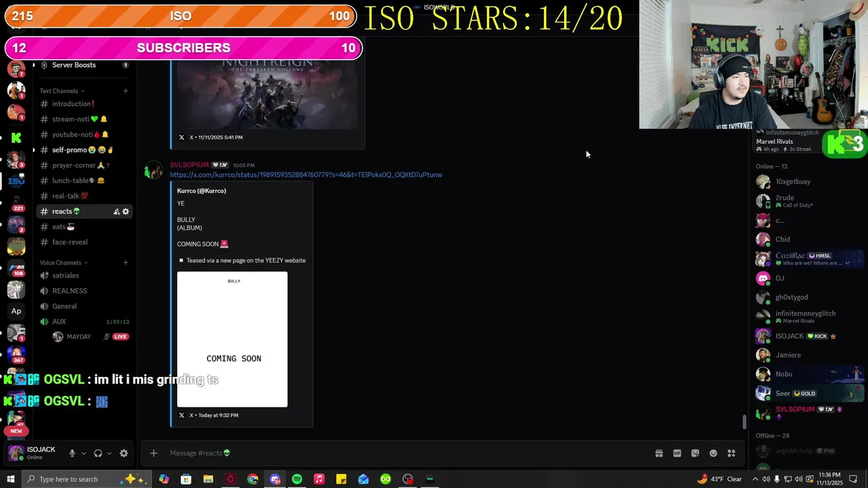Viewport: 868px width, 488px height.
Task: Create a new text channel with plus icon
Action: coord(125,91)
